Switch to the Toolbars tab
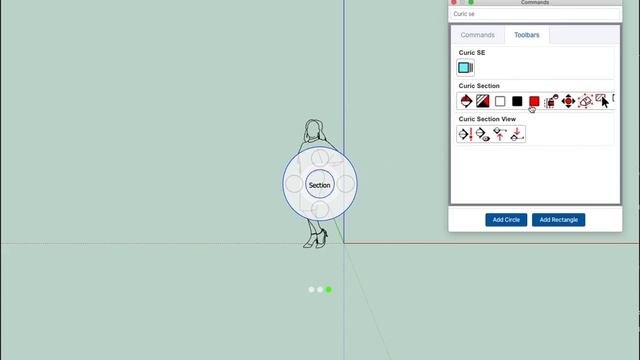This screenshot has width=640, height=360. [x=527, y=35]
